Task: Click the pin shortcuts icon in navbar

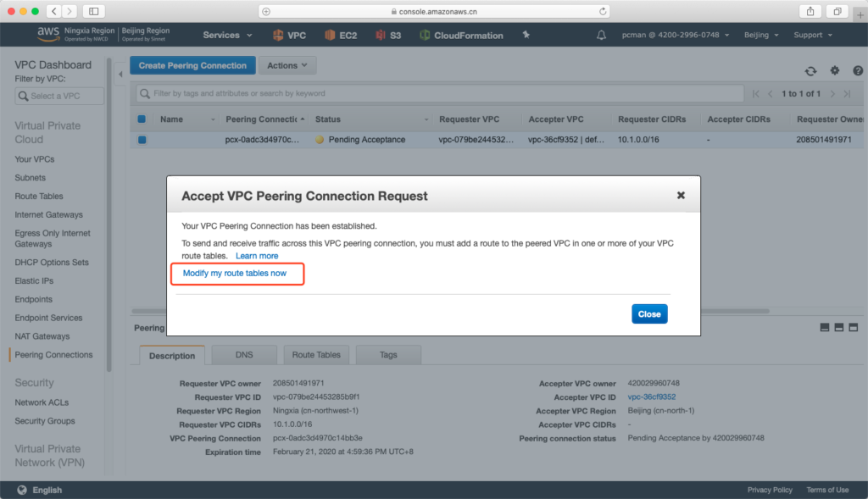Action: pyautogui.click(x=526, y=36)
